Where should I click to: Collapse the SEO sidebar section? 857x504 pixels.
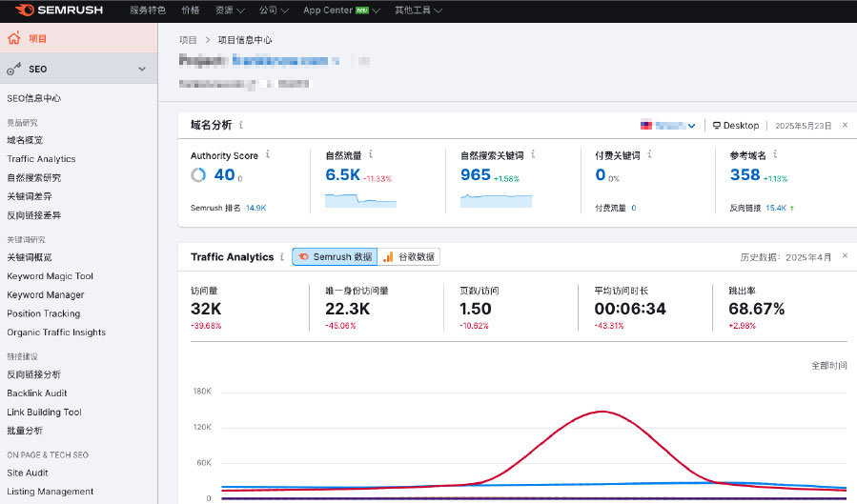click(142, 69)
